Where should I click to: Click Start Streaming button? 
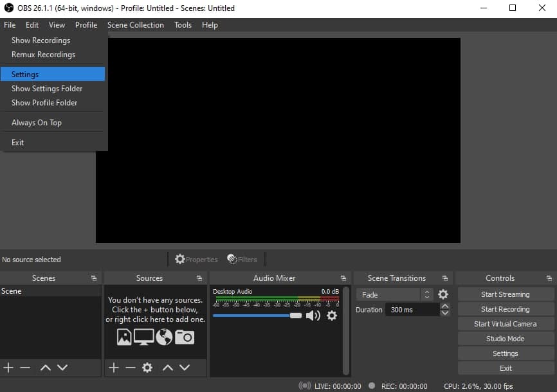click(x=505, y=294)
